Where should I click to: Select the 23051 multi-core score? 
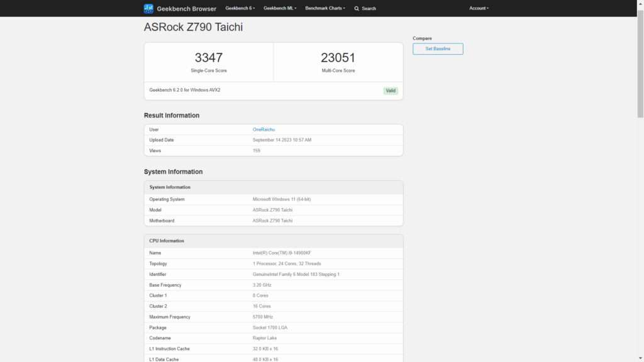tap(338, 57)
